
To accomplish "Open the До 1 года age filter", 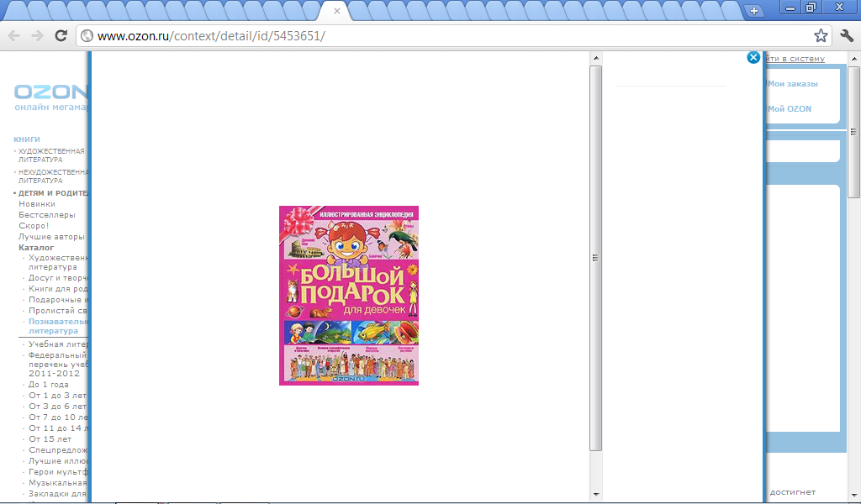I will tap(49, 385).
